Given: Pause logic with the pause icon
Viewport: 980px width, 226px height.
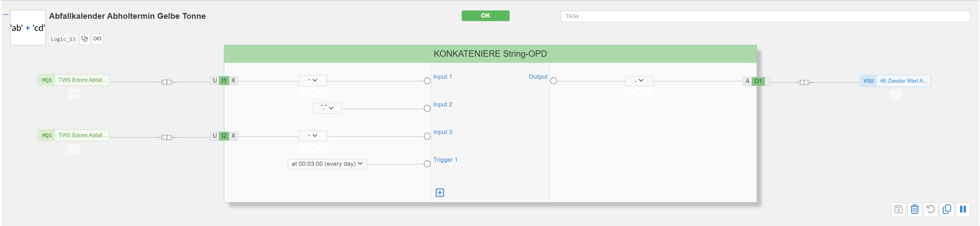Looking at the screenshot, I should point(963,209).
